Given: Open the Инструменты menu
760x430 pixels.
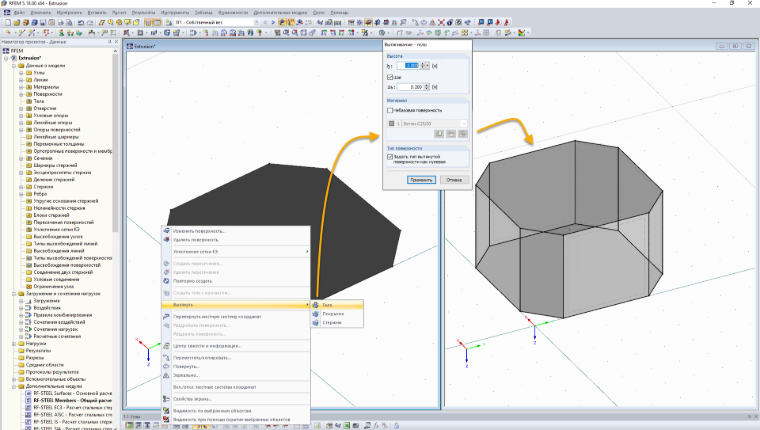Looking at the screenshot, I should (175, 13).
